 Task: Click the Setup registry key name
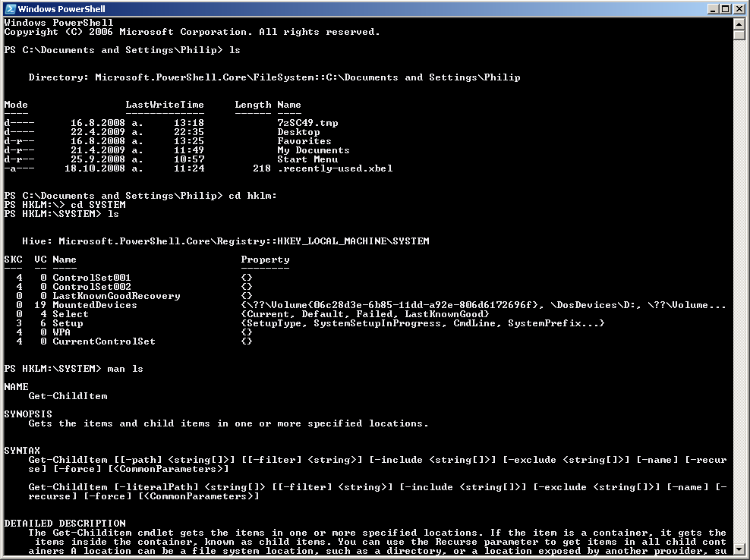68,322
